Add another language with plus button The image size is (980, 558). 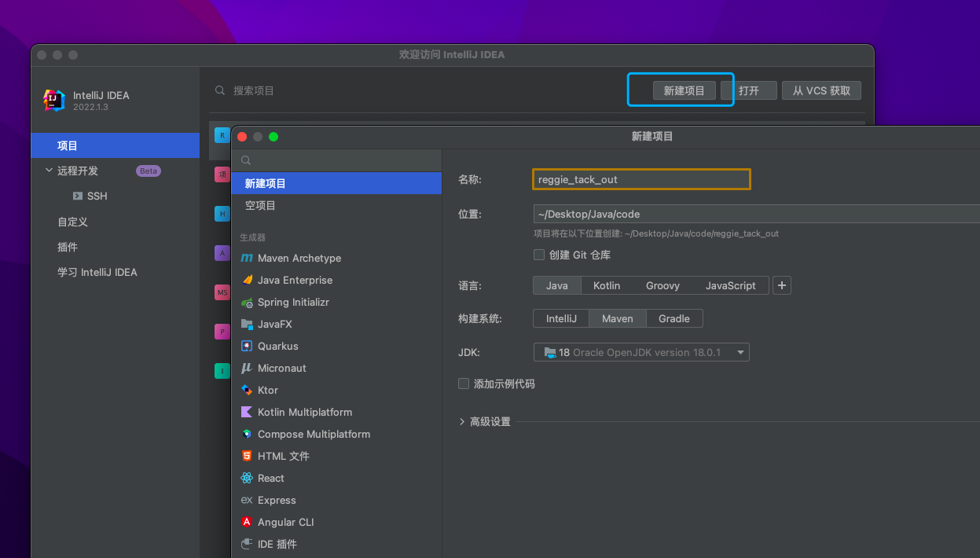(x=782, y=285)
